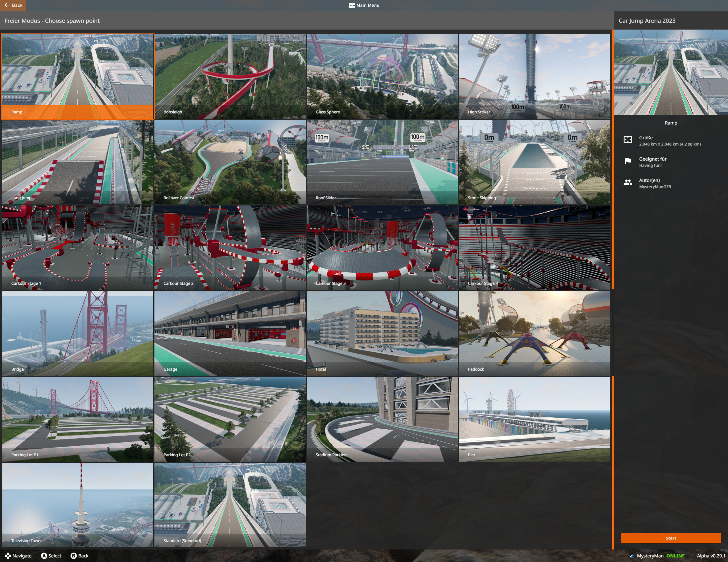Click the B Back controller hint

pos(79,556)
